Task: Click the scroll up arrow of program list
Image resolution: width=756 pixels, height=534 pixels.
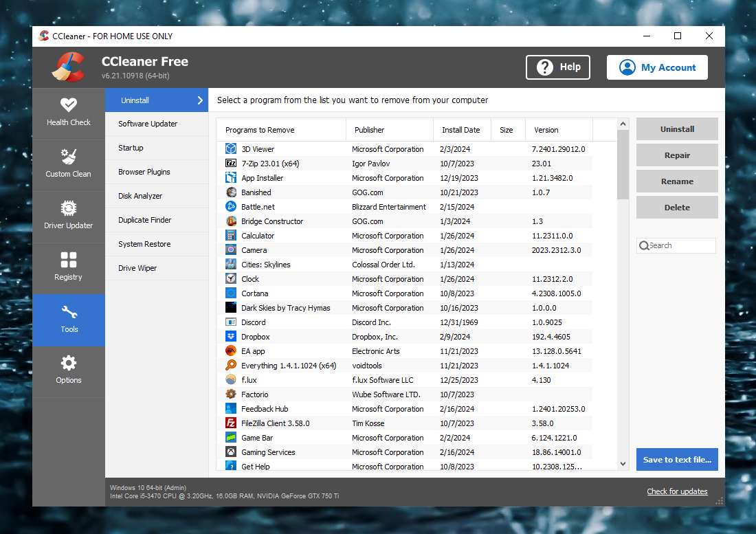Action: (x=623, y=124)
